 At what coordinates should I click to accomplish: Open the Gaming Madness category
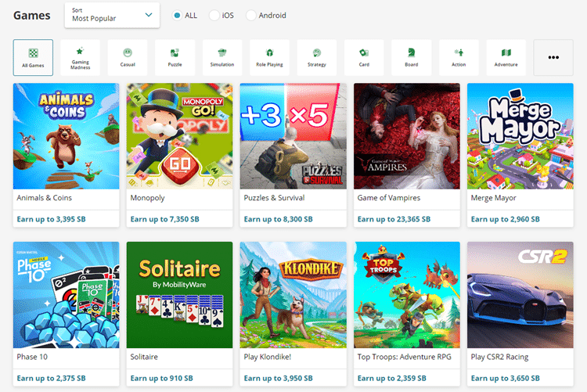[80, 57]
